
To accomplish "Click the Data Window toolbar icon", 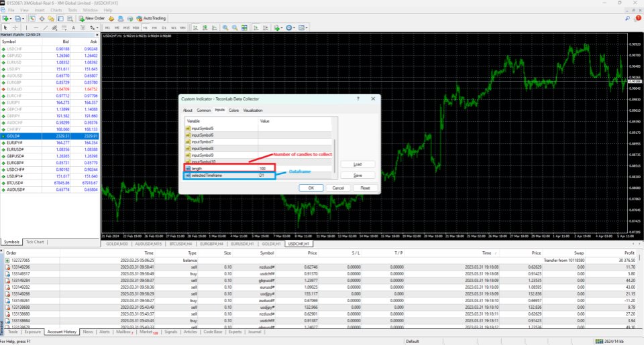I will pyautogui.click(x=42, y=19).
